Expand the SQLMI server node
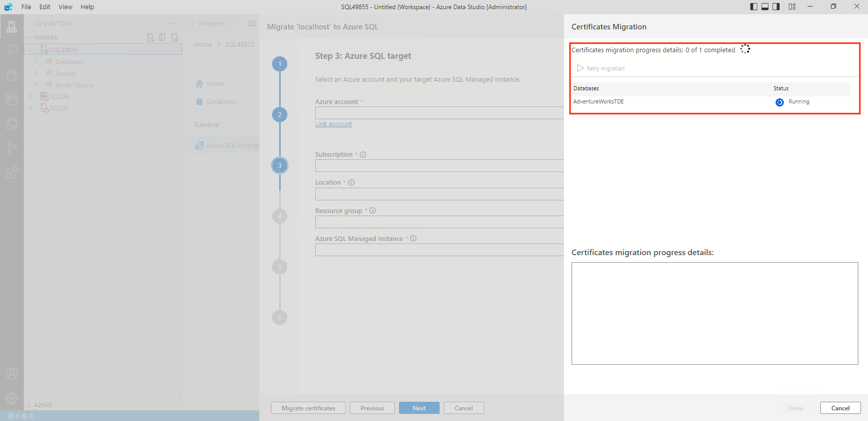 tap(31, 108)
